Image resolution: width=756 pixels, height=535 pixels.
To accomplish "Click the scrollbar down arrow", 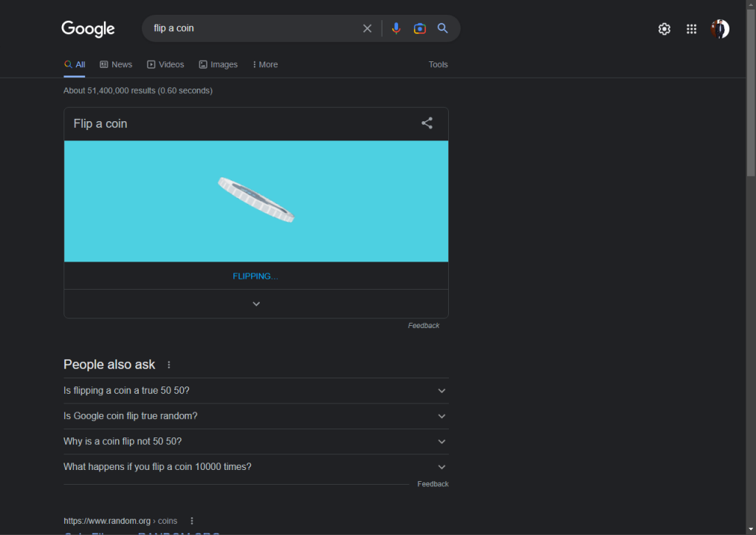I will point(751,530).
